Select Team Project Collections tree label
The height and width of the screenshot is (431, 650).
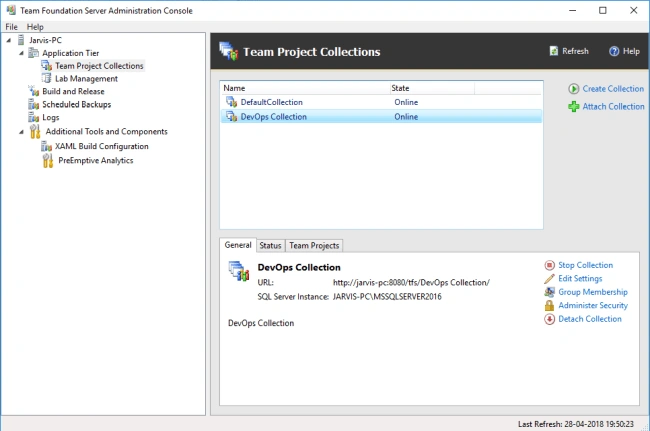point(99,65)
